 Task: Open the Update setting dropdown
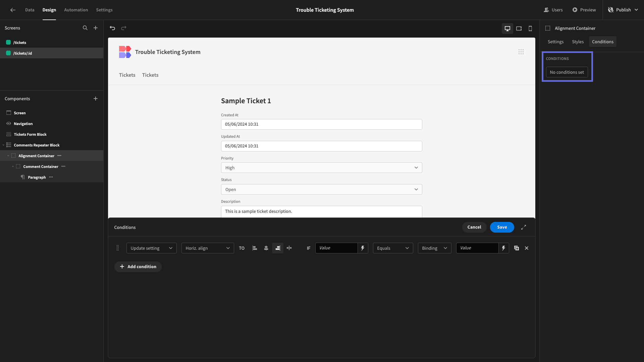(152, 248)
